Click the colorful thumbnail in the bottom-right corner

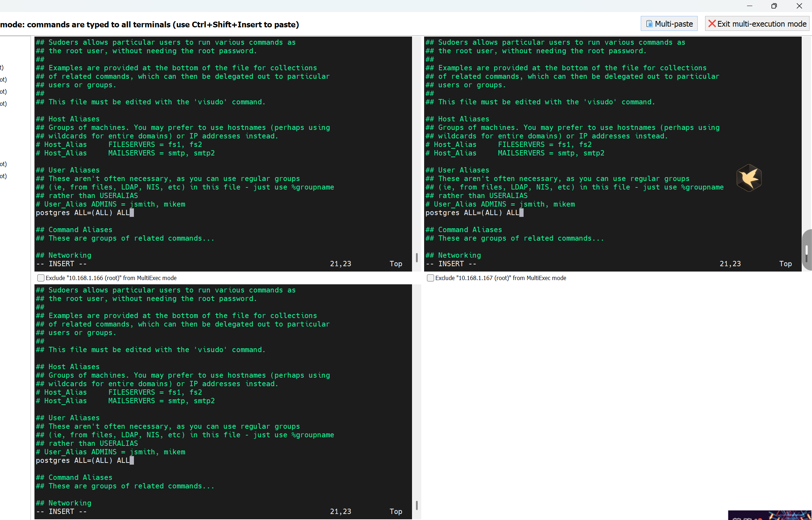tap(769, 515)
